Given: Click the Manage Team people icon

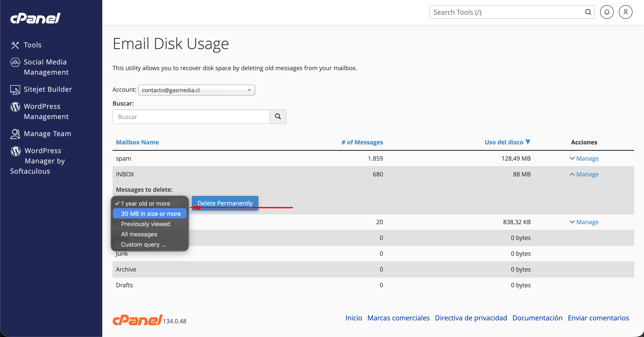Looking at the screenshot, I should click(x=15, y=134).
